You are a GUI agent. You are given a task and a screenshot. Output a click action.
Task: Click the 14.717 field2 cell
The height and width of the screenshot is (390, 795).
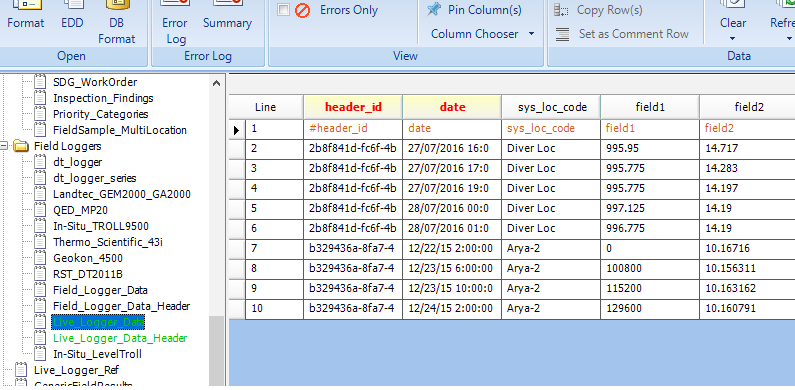[x=747, y=149]
